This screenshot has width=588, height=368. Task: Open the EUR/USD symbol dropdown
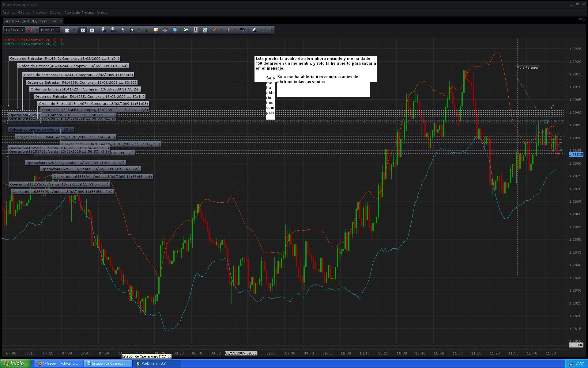22,30
